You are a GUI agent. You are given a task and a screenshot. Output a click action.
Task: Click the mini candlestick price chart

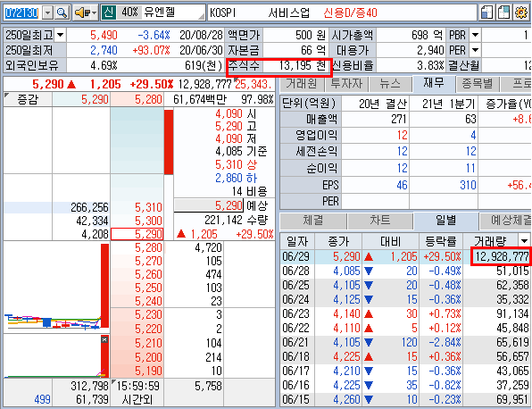(56, 288)
